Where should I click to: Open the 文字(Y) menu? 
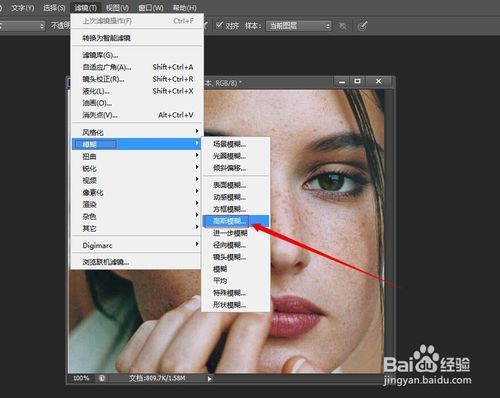click(22, 8)
